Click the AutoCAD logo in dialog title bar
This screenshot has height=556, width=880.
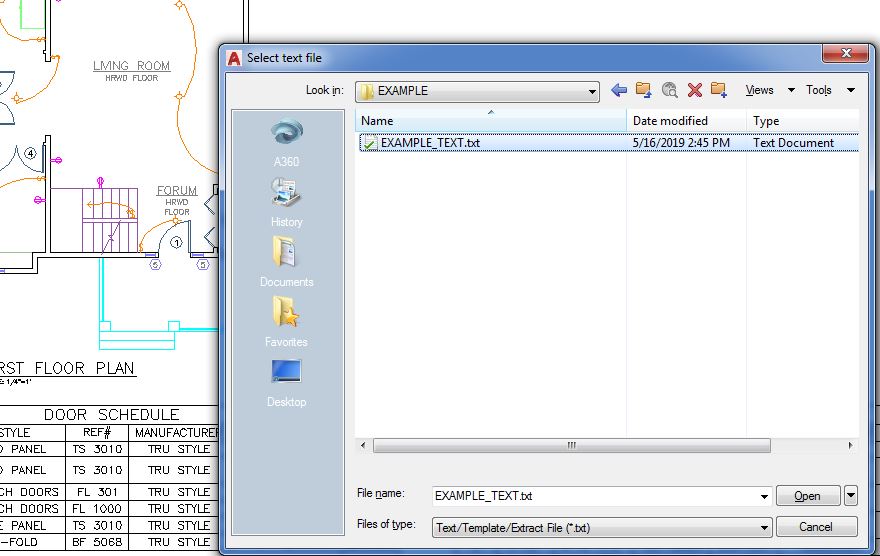234,58
